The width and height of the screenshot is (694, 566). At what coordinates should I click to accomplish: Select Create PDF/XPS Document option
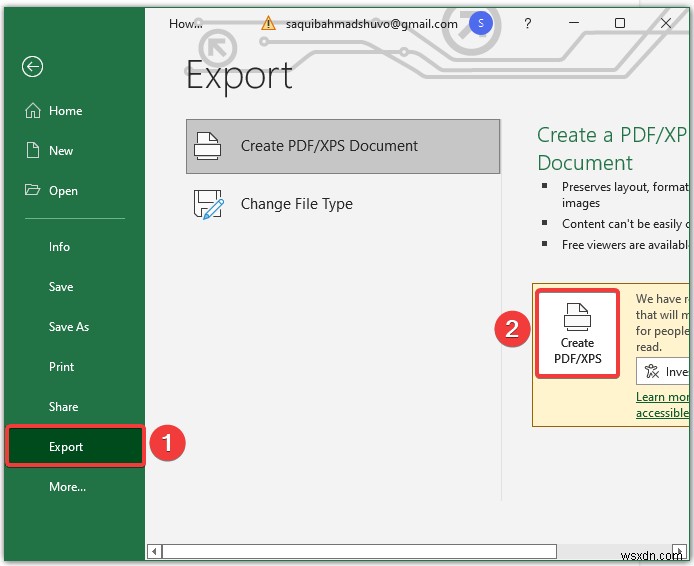click(343, 146)
